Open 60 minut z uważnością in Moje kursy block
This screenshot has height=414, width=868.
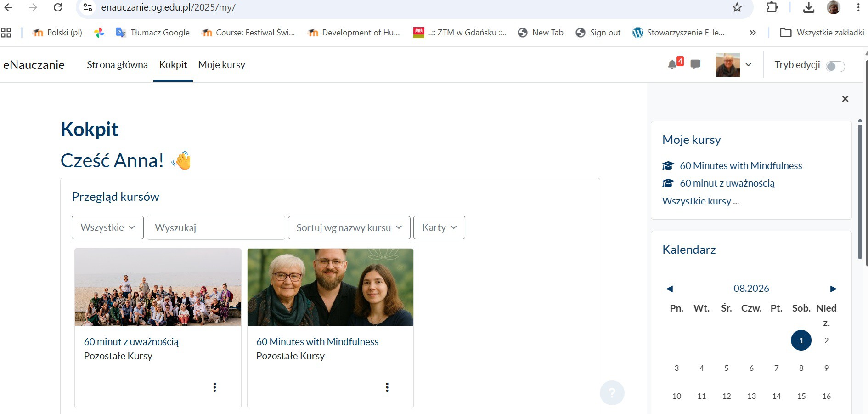coord(727,183)
